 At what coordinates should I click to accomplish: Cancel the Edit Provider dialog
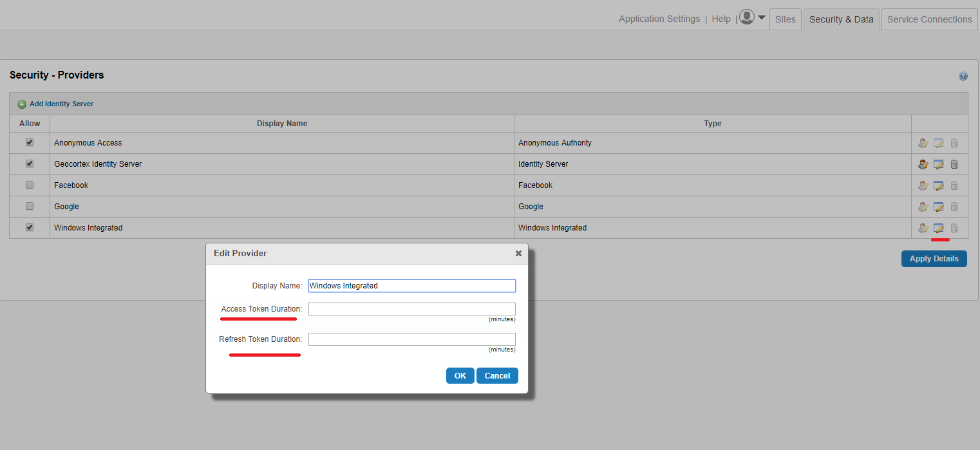(x=497, y=375)
